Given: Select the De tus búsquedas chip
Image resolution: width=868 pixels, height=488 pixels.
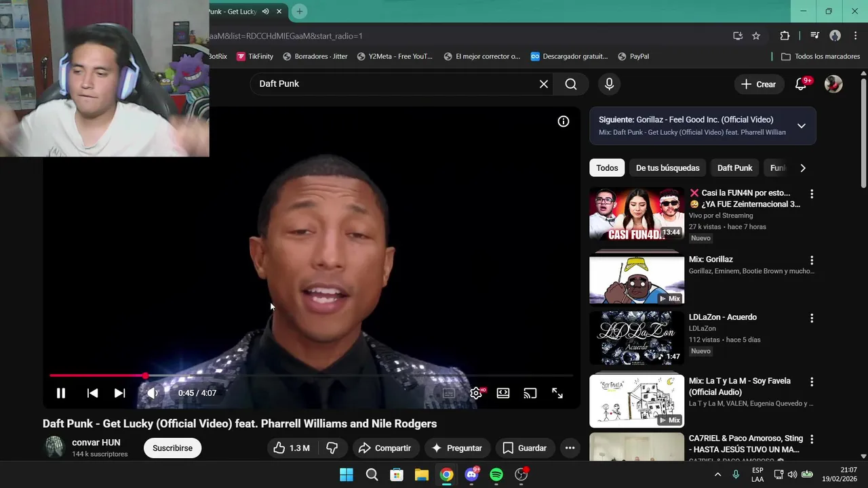Looking at the screenshot, I should (668, 168).
